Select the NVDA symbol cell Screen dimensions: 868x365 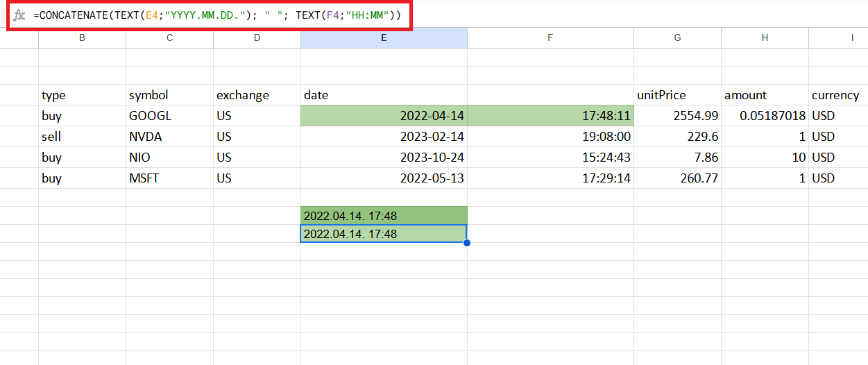coord(169,137)
